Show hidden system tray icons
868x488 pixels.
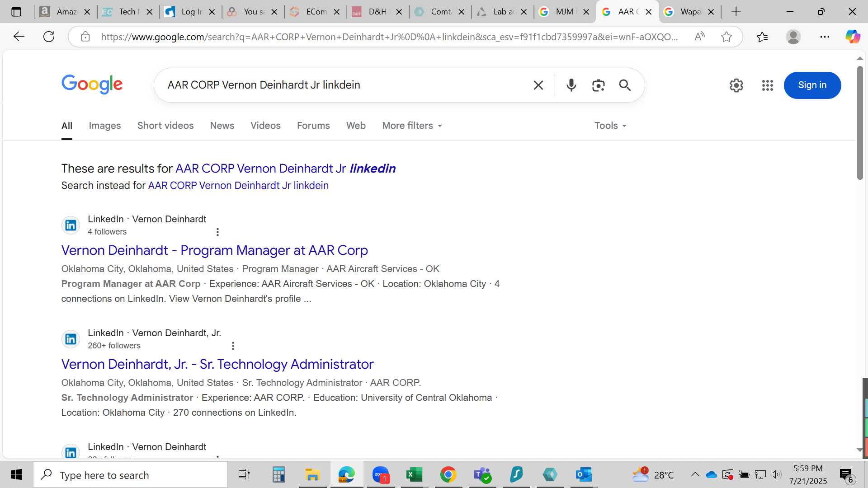(695, 474)
